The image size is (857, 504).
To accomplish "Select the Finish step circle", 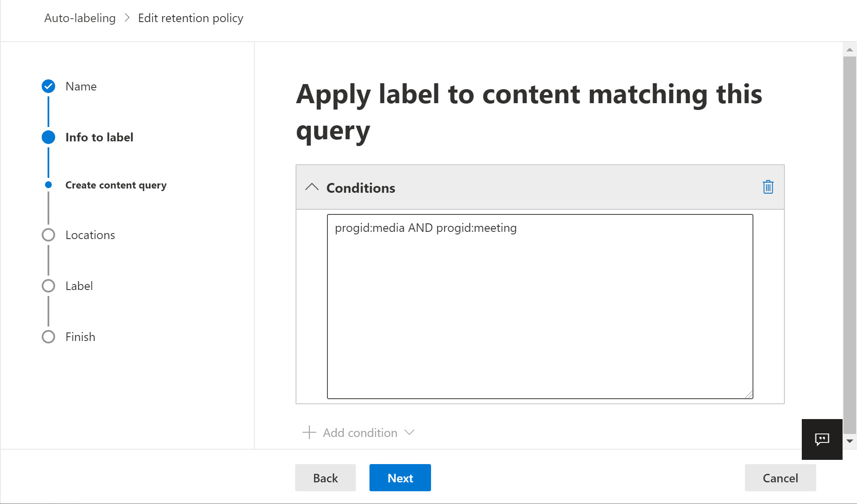I will pos(48,337).
